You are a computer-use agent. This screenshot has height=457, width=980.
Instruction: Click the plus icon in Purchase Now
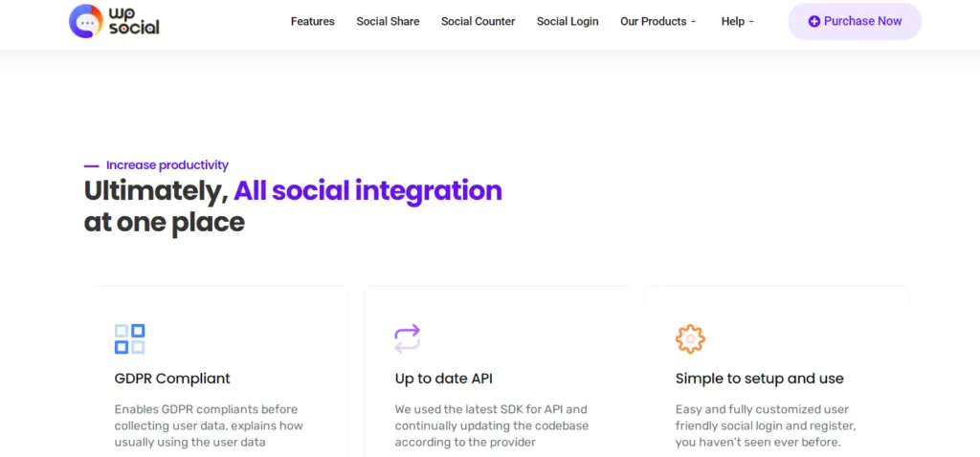coord(813,21)
